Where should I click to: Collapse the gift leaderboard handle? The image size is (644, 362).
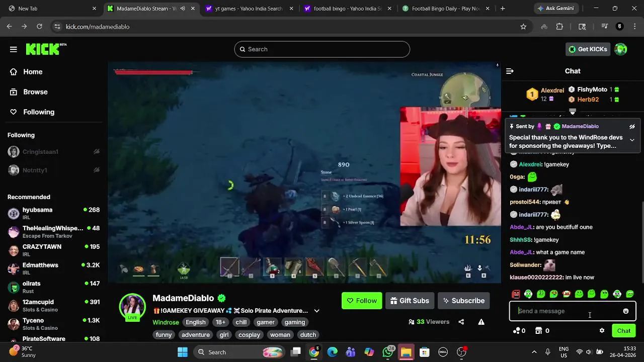[x=573, y=112]
